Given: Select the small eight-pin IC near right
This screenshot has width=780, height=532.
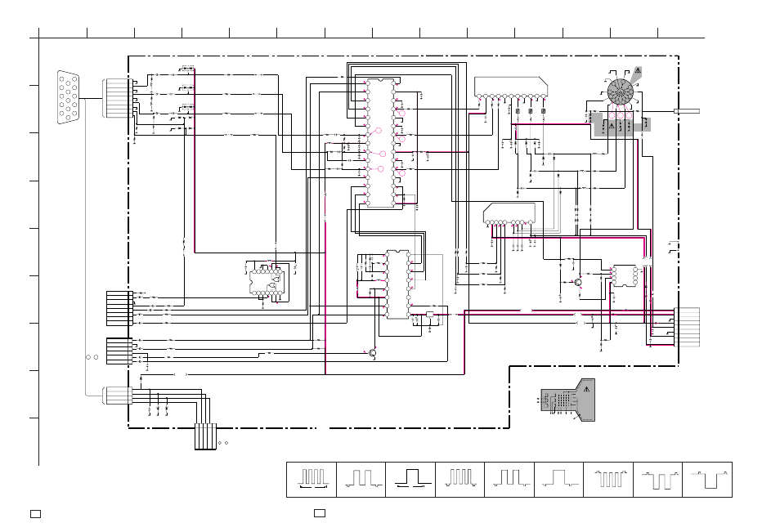Looking at the screenshot, I should pyautogui.click(x=625, y=275).
